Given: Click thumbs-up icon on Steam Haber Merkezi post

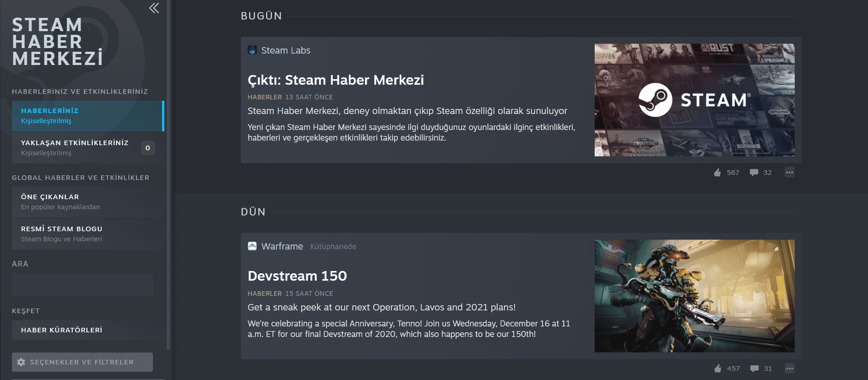Looking at the screenshot, I should tap(717, 173).
